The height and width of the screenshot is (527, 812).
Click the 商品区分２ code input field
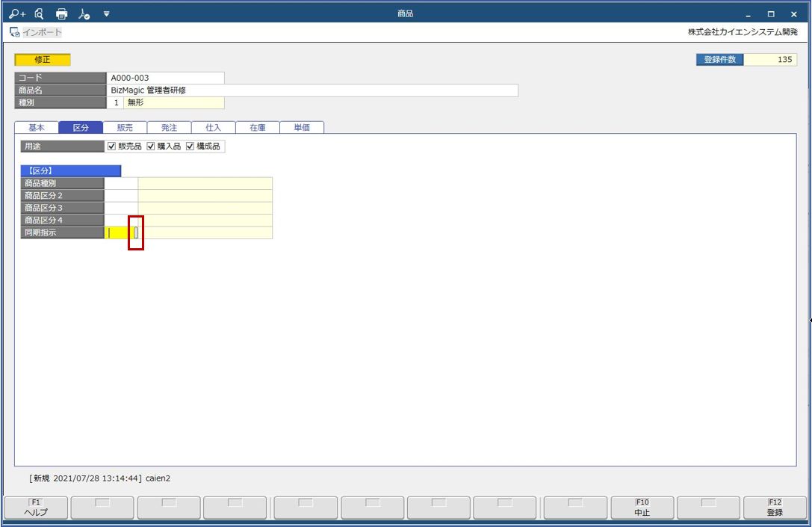[x=121, y=195]
